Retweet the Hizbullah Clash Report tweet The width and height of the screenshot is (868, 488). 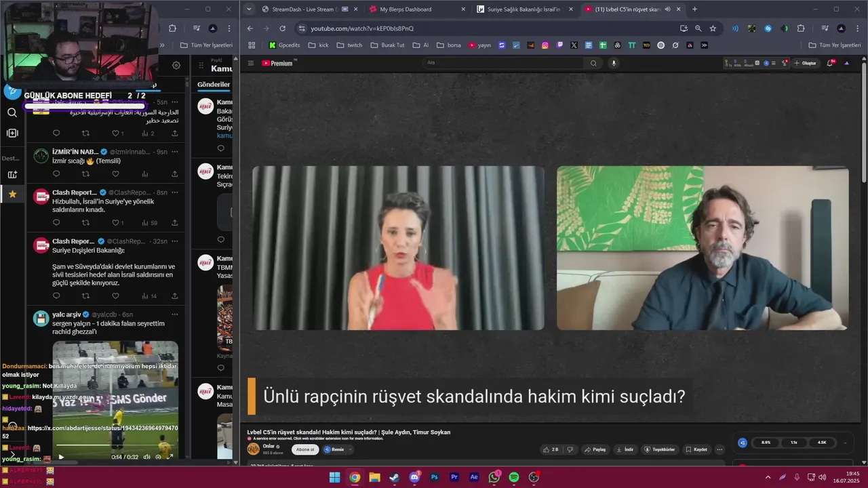pos(85,222)
